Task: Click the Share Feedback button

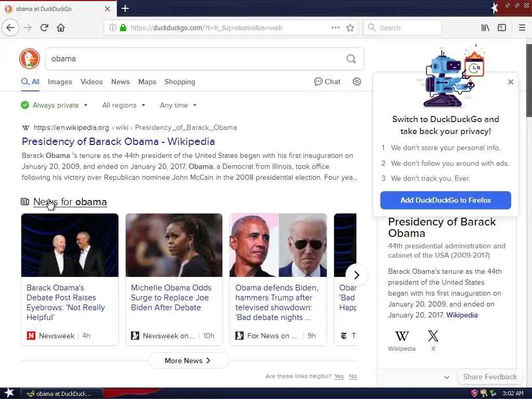Action: click(490, 377)
